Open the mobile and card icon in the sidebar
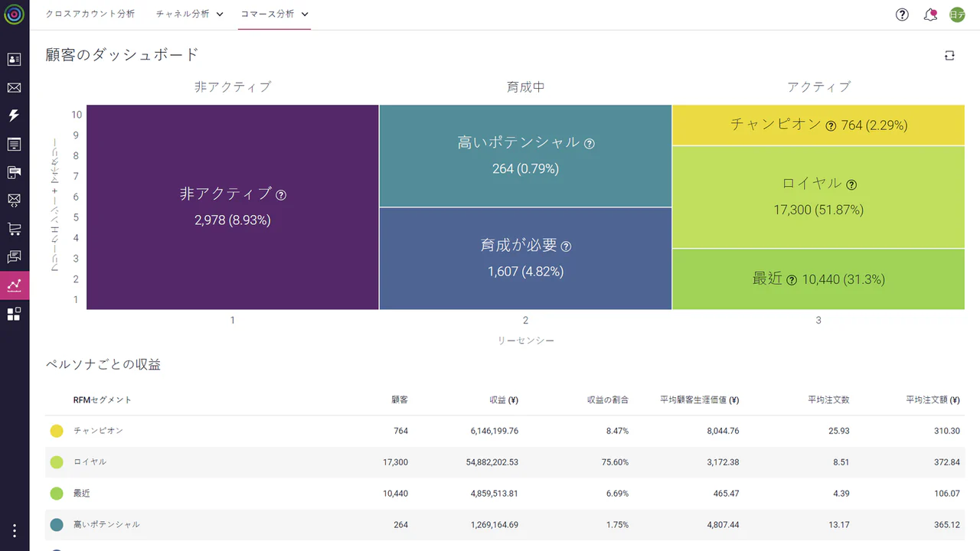The image size is (980, 551). click(14, 172)
